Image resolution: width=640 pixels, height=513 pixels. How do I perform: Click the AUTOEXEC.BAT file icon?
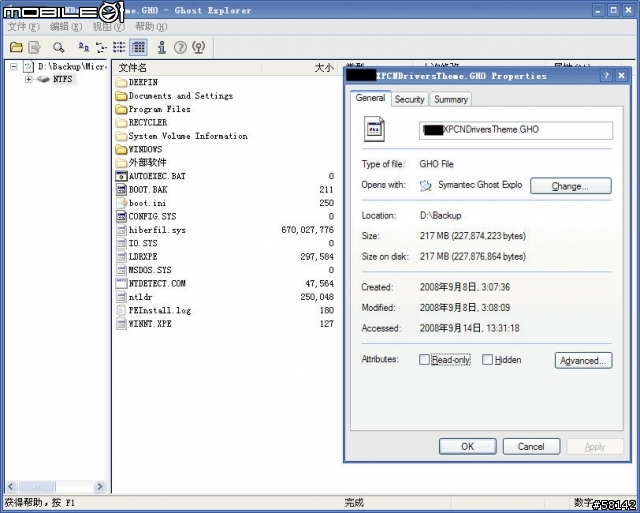[121, 176]
